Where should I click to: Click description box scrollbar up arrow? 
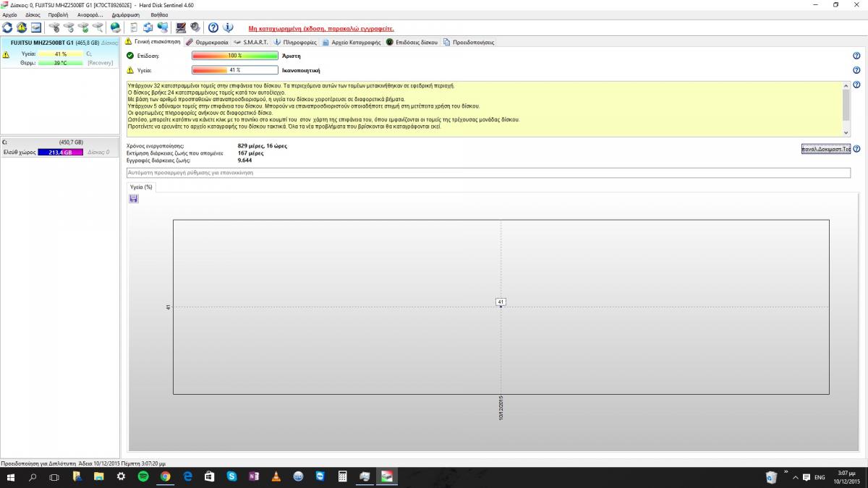tap(847, 85)
